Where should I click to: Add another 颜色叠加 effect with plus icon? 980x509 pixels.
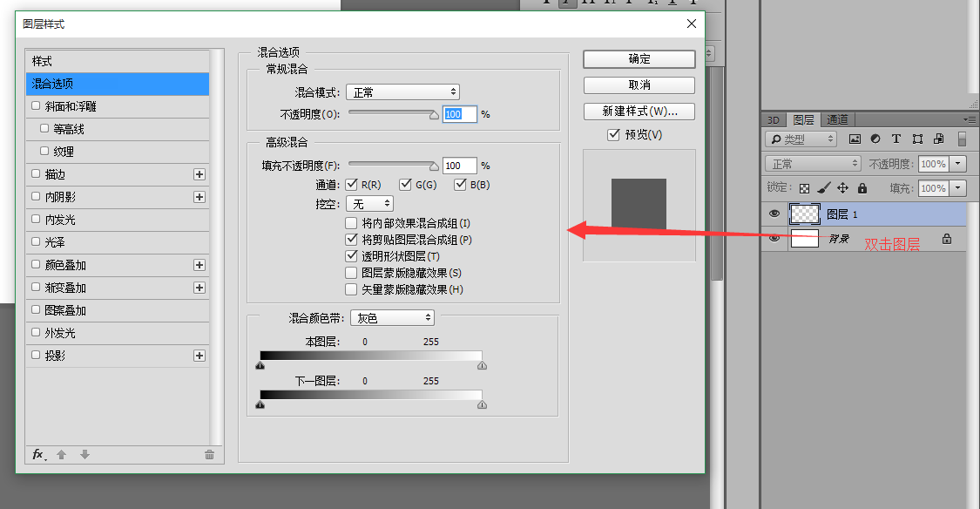tap(199, 265)
